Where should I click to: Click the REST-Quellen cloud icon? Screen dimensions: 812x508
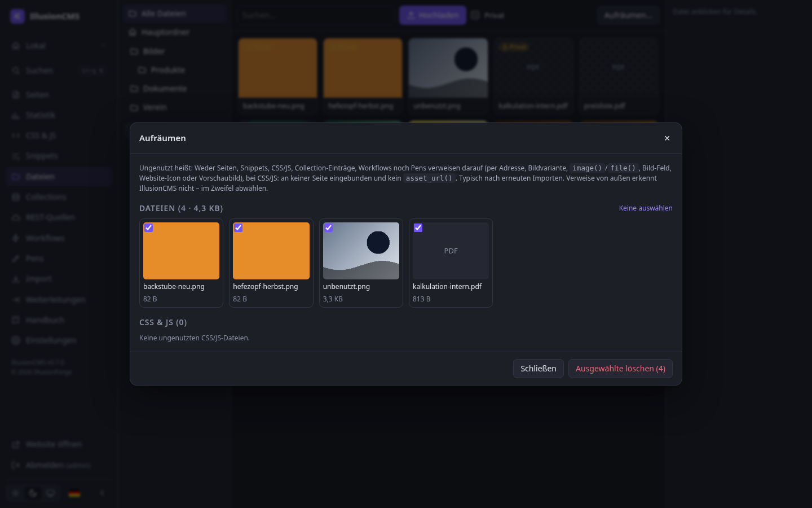(x=16, y=217)
